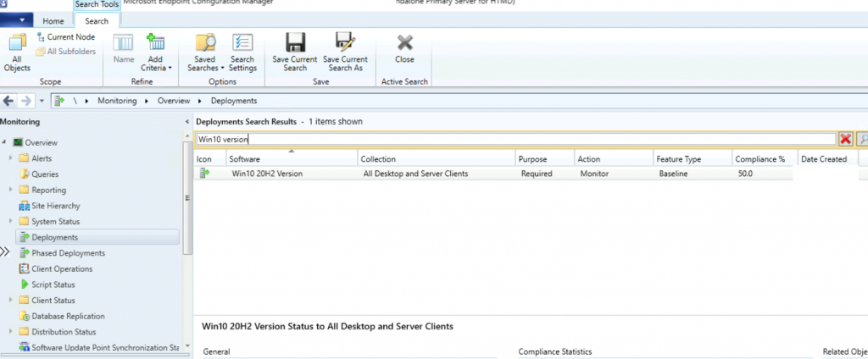This screenshot has width=868, height=359.
Task: Click Deployments in the breadcrumb path
Action: click(234, 102)
